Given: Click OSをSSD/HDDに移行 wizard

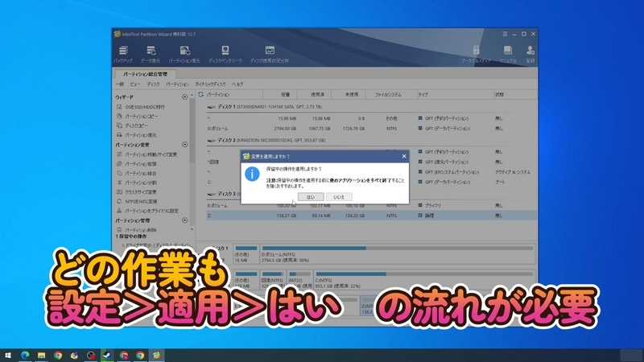Looking at the screenshot, I should click(141, 107).
